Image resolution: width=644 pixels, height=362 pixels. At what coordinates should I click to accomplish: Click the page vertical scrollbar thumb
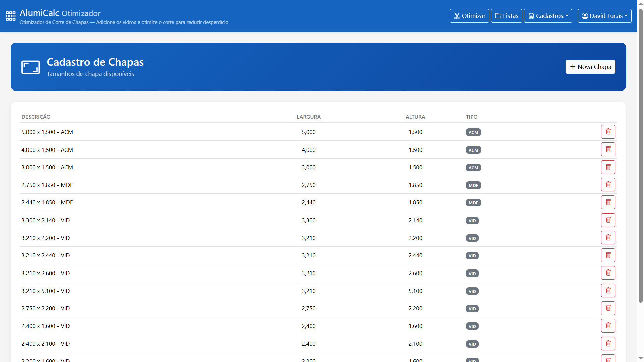click(640, 156)
